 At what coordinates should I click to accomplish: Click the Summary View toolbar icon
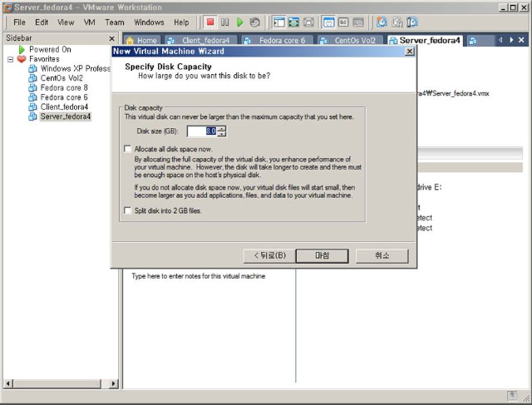click(x=328, y=22)
